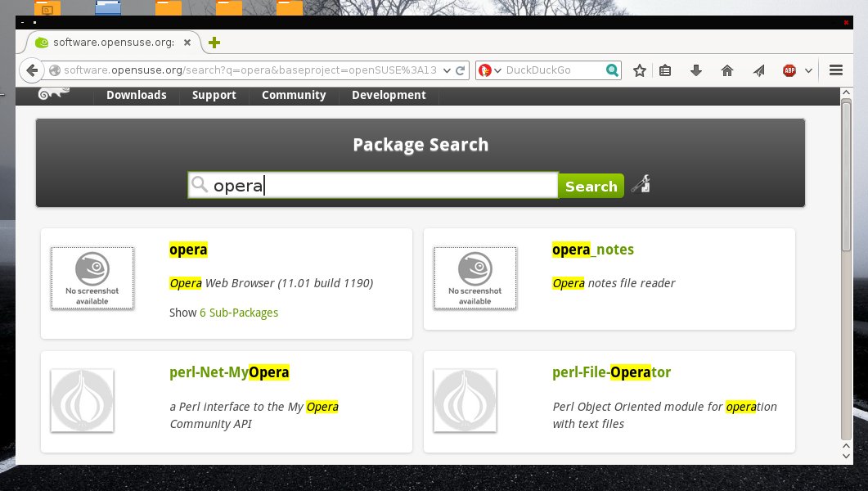
Task: Reload the page with the refresh icon
Action: pos(460,70)
